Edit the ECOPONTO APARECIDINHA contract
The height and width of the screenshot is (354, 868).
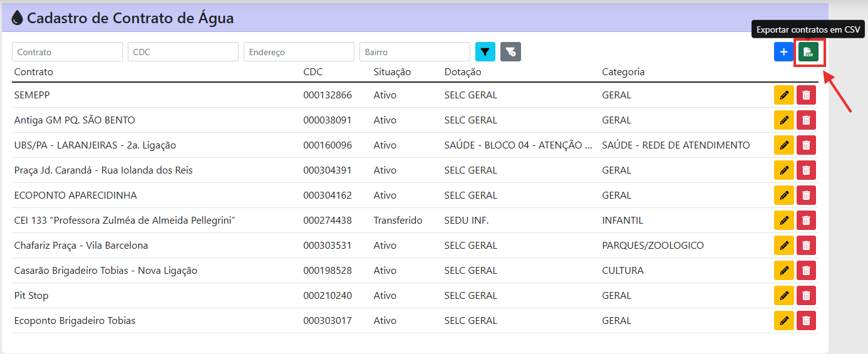point(783,195)
